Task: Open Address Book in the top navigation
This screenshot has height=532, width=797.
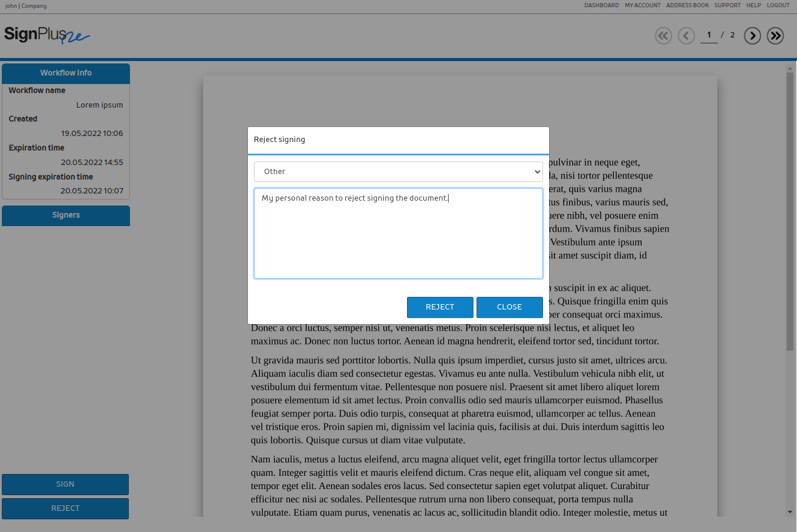Action: pyautogui.click(x=687, y=5)
